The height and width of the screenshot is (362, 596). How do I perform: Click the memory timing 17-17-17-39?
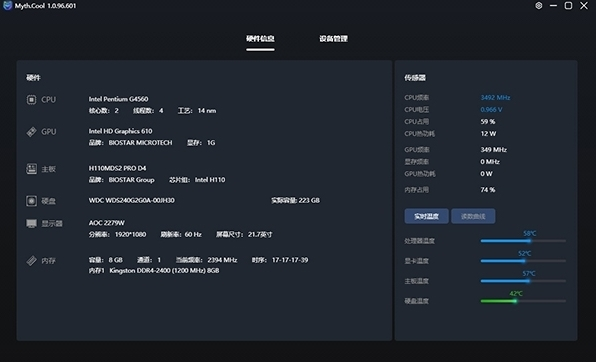pos(290,260)
